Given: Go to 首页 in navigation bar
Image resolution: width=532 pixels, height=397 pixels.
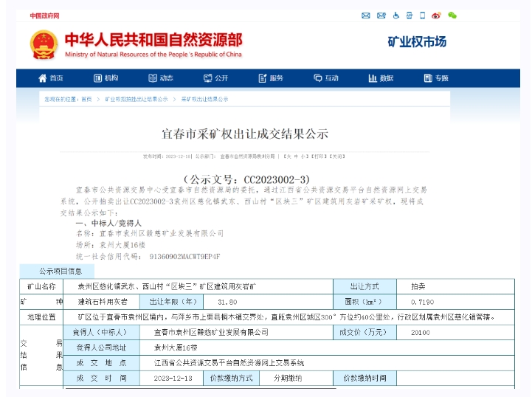Looking at the screenshot, I should pos(50,78).
